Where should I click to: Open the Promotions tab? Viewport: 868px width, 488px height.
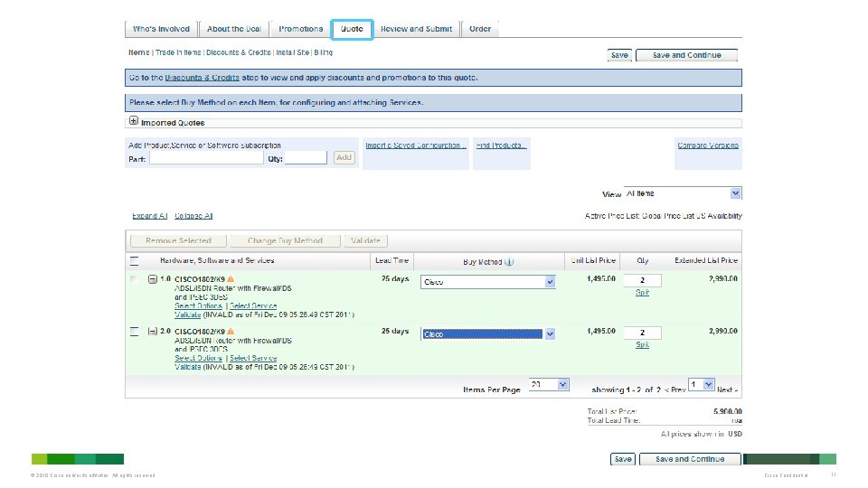300,29
